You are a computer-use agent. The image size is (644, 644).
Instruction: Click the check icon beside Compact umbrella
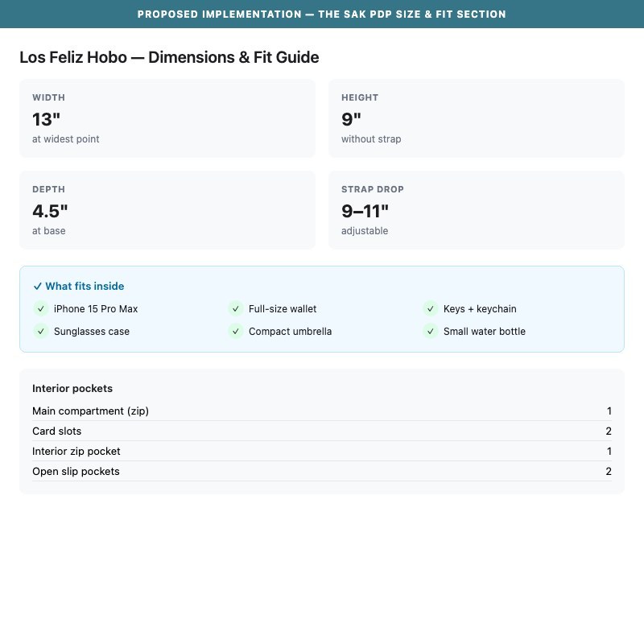236,332
